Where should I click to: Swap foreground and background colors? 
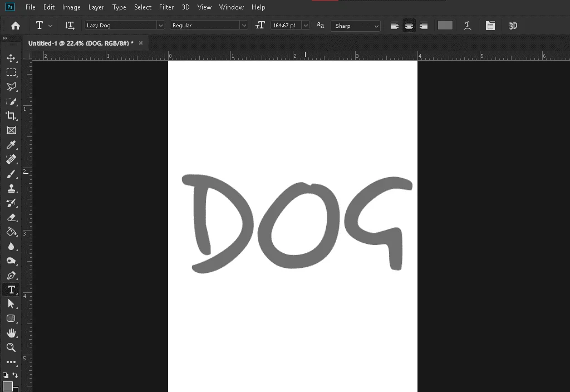tap(15, 375)
